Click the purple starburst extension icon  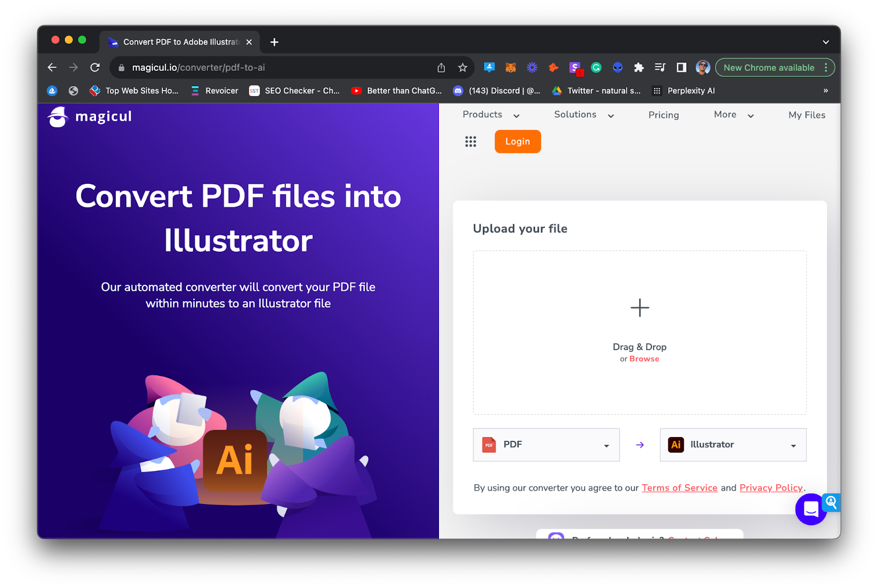(532, 67)
